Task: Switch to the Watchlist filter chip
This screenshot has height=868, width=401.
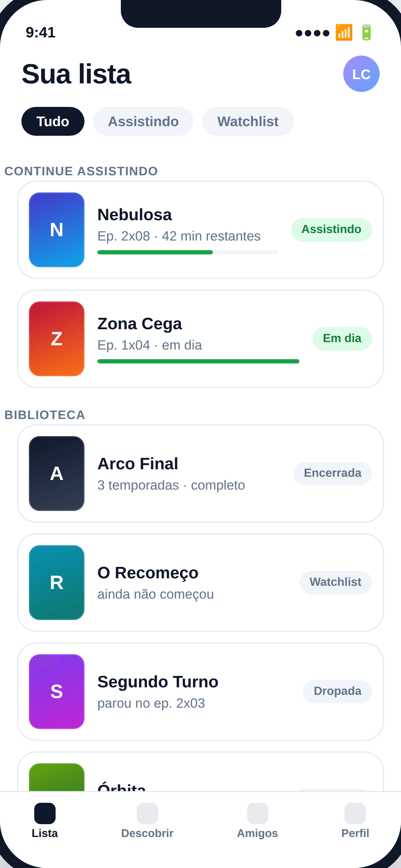Action: click(248, 121)
